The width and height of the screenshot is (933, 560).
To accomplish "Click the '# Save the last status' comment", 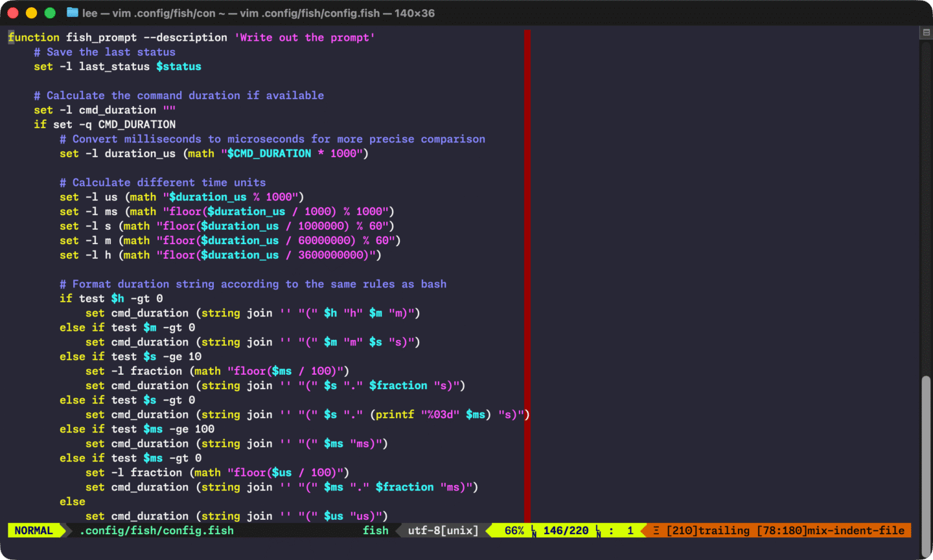I will 104,52.
